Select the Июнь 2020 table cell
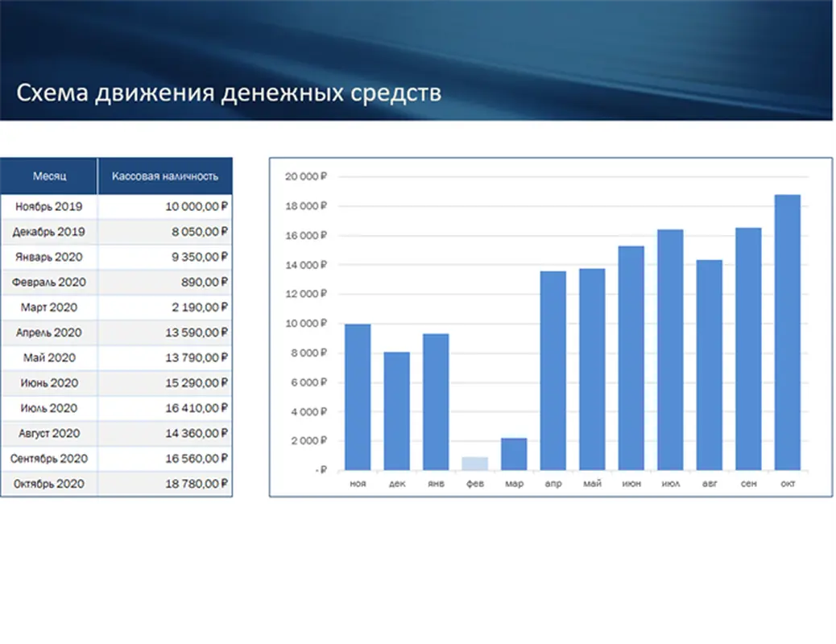836x644 pixels. click(48, 383)
